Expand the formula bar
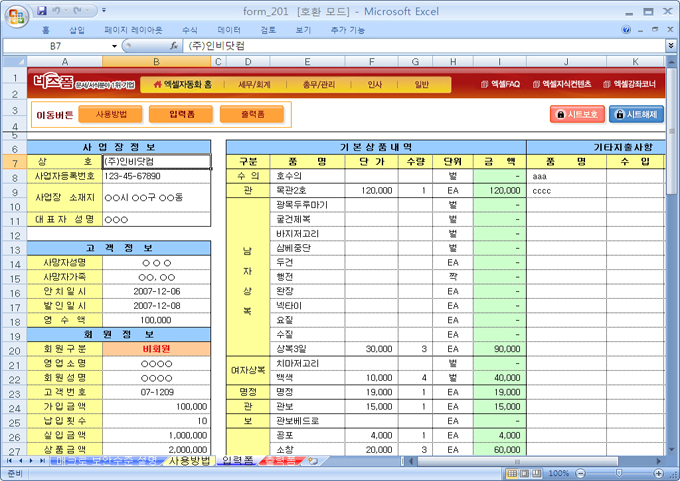Viewport: 680px width, 481px height. click(x=669, y=46)
